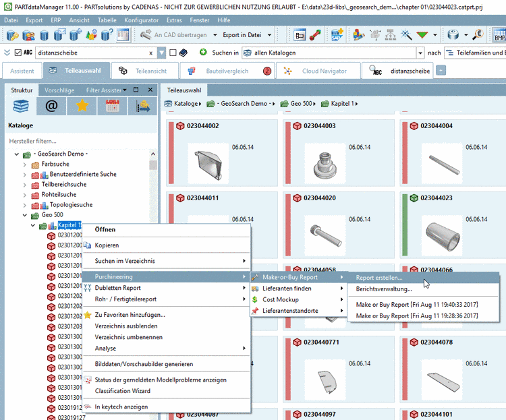
Task: Click the cylinder with envelope toolbar icon
Action: coord(60,35)
